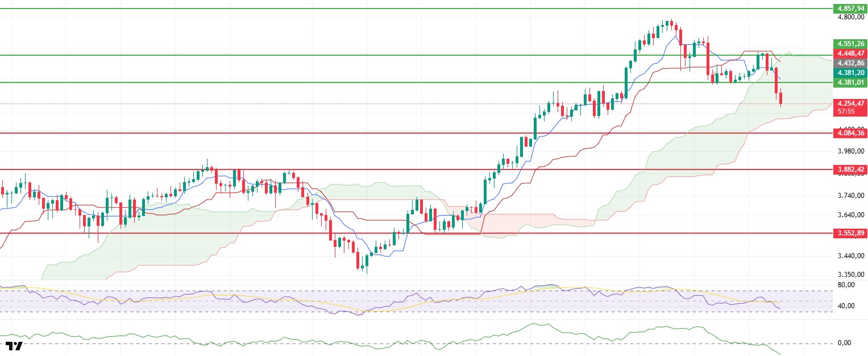
Task: Click the TradingView logo in the corner
Action: point(15,346)
